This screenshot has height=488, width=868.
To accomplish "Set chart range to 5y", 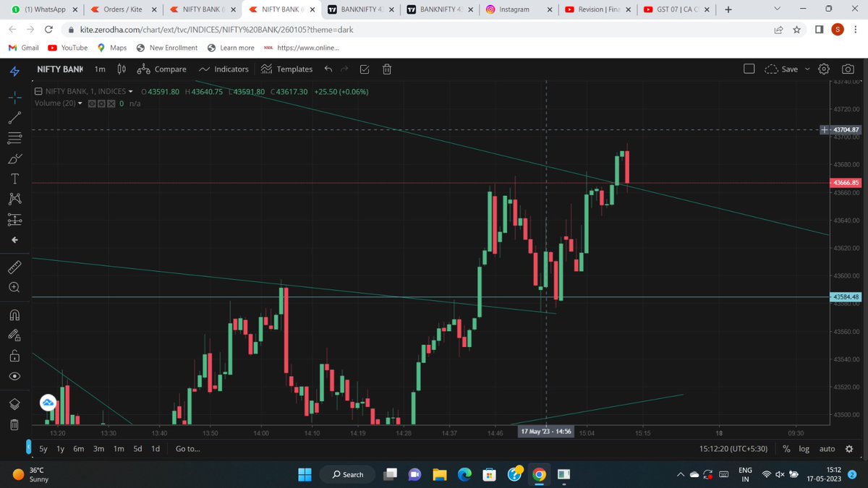I will coord(43,449).
